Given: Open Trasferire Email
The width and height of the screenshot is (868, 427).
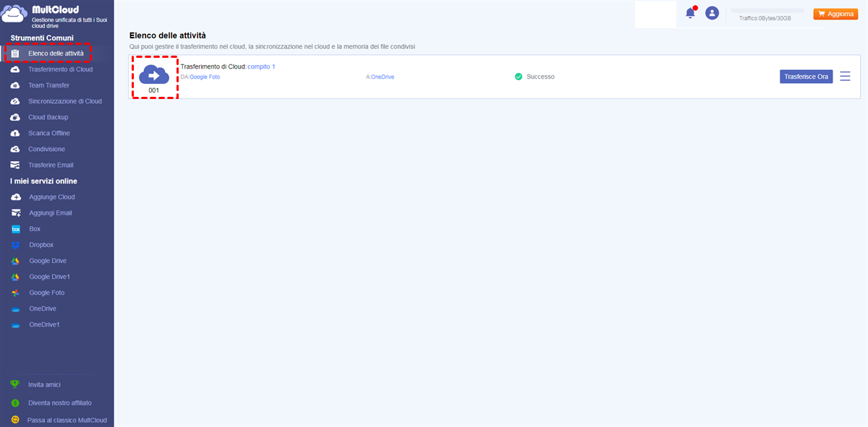Looking at the screenshot, I should coord(51,165).
